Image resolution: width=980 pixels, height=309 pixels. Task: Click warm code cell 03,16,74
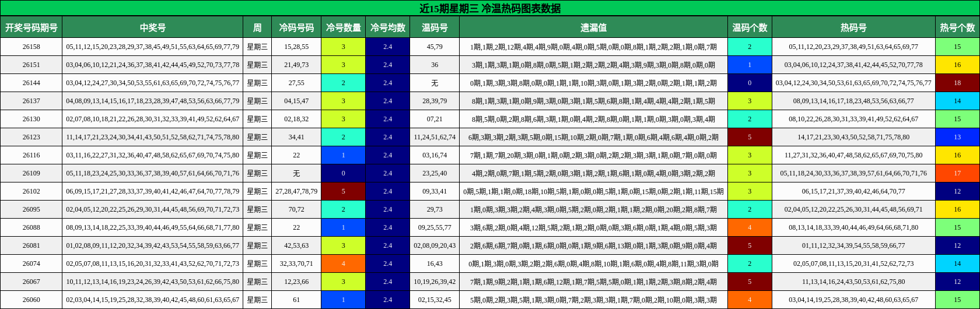435,155
